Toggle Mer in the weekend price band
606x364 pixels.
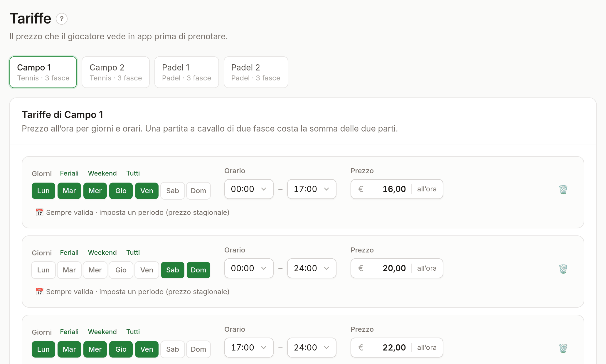click(x=95, y=270)
